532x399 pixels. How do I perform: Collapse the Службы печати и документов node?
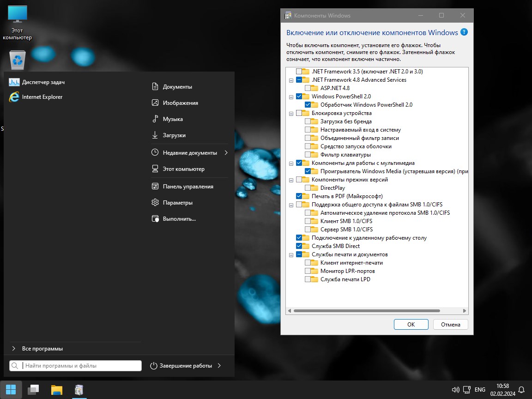click(x=291, y=255)
